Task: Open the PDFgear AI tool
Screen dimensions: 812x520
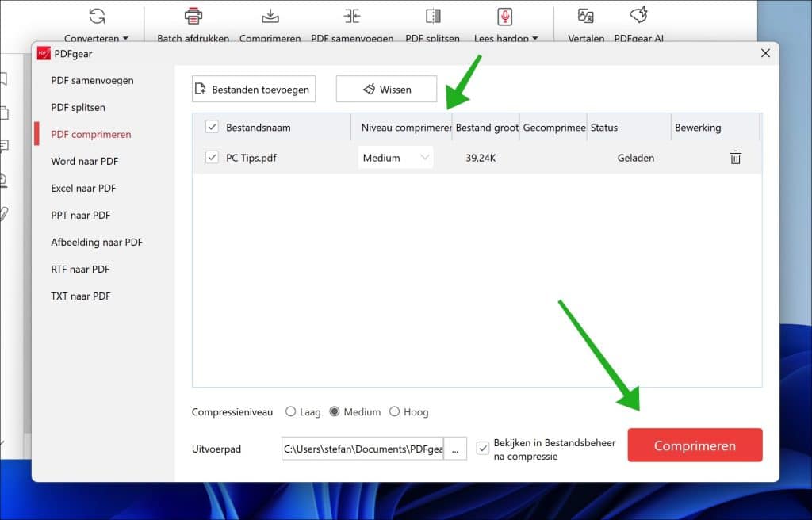Action: (638, 16)
